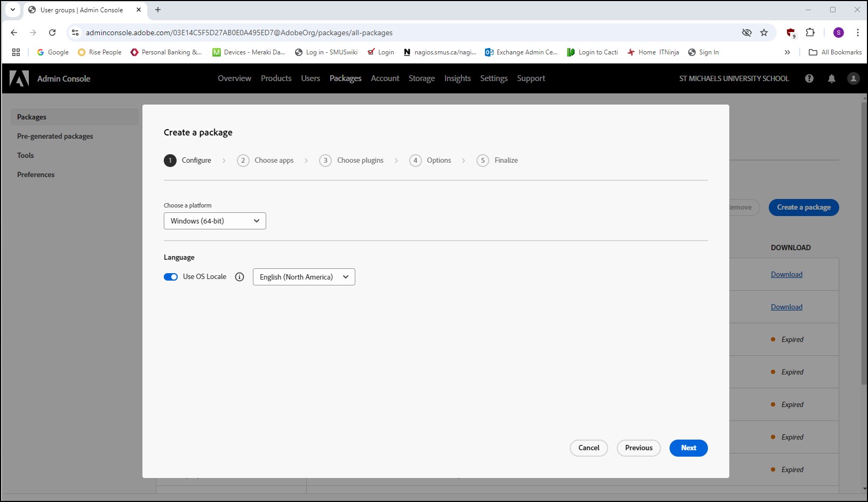Click the Adobe logo icon
Screen dimensions: 868x502
tap(19, 78)
